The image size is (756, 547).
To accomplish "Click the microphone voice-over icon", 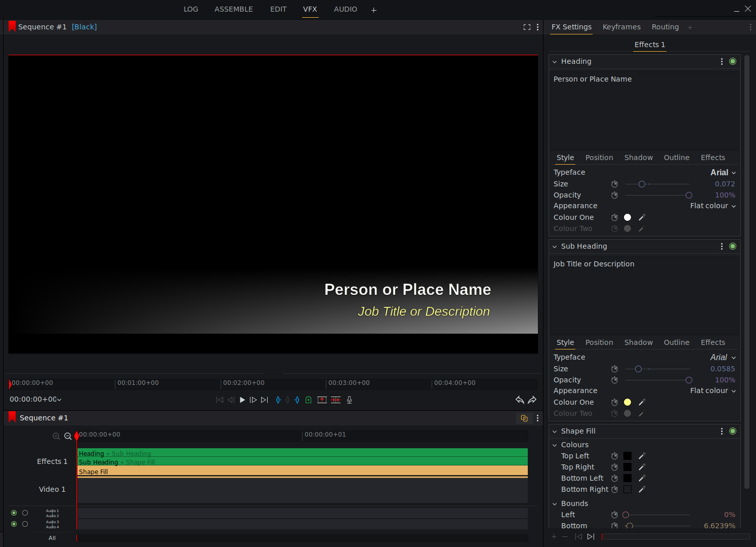I will coord(349,400).
